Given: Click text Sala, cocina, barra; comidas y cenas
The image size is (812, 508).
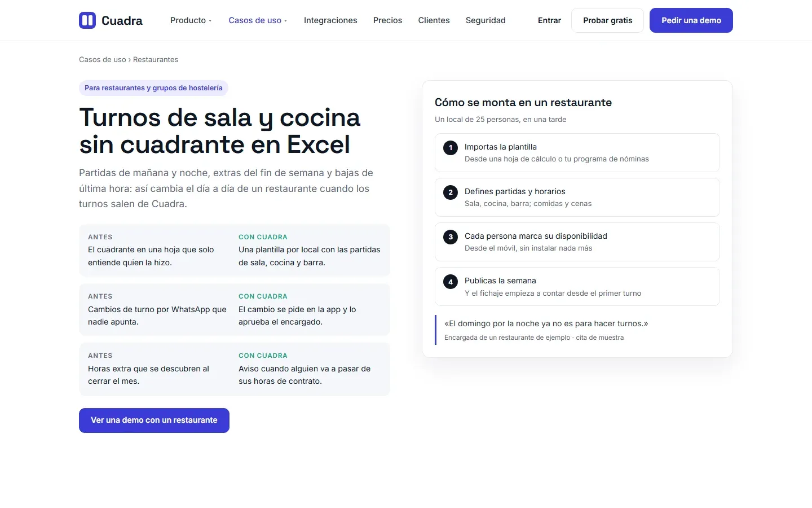Looking at the screenshot, I should pos(528,204).
